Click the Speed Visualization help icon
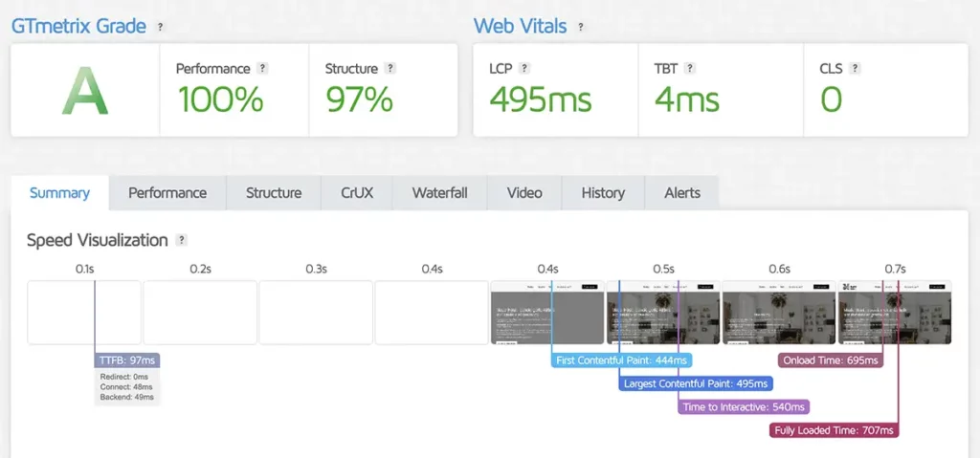 182,240
